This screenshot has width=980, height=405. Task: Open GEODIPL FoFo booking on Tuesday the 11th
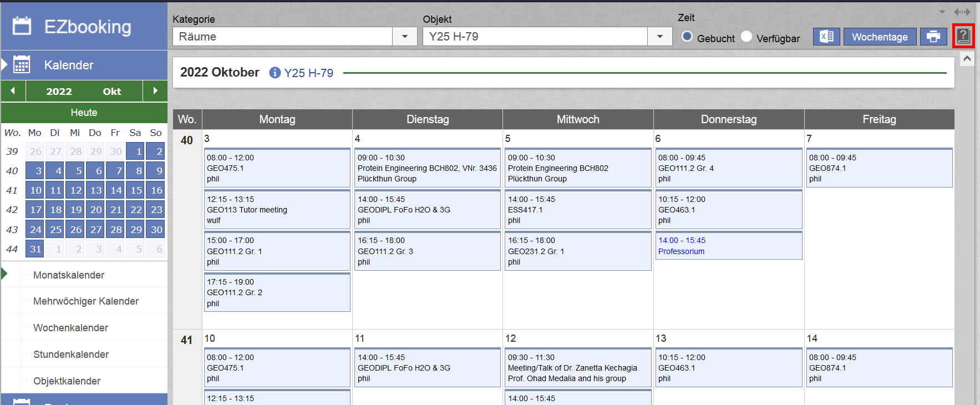(x=428, y=368)
